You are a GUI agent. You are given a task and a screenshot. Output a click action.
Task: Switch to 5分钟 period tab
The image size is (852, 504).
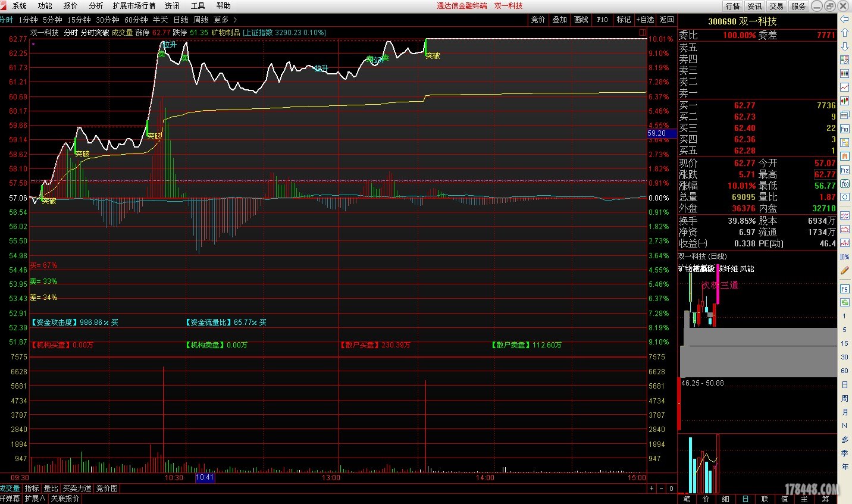coord(52,20)
